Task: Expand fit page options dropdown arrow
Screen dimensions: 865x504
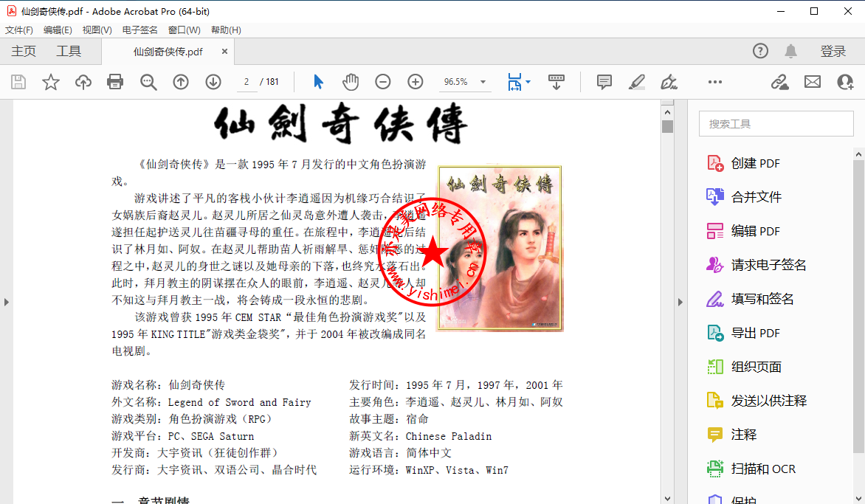Action: [x=528, y=82]
